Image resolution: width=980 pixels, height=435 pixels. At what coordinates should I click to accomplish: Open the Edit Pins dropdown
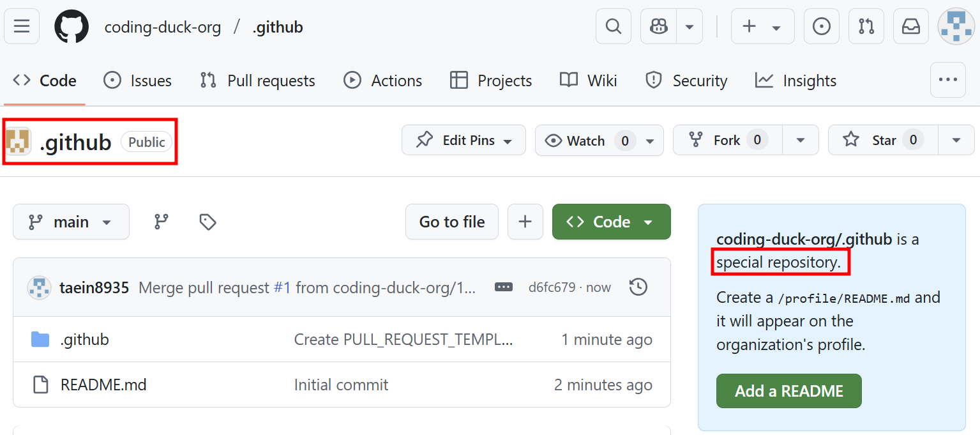coord(464,140)
